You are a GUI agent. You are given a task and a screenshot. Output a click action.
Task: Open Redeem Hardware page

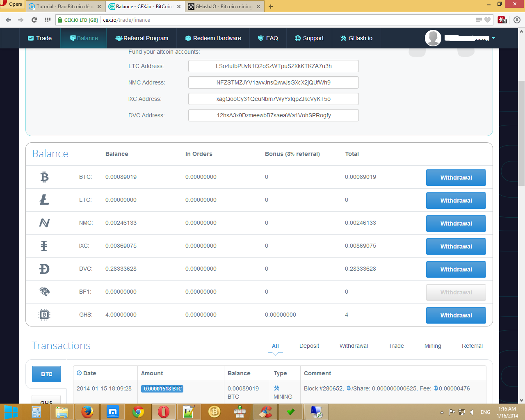click(213, 38)
